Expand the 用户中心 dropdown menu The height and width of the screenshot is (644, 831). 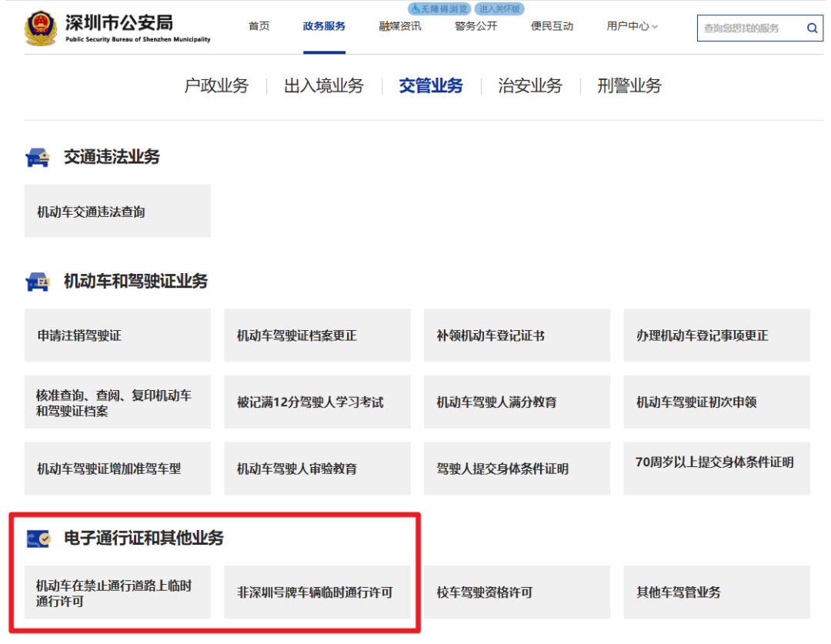631,25
